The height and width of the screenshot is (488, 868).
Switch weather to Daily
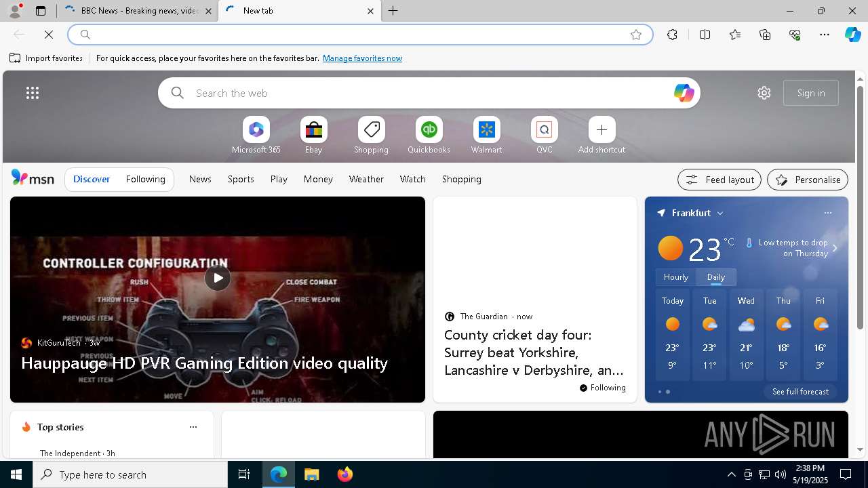[716, 277]
